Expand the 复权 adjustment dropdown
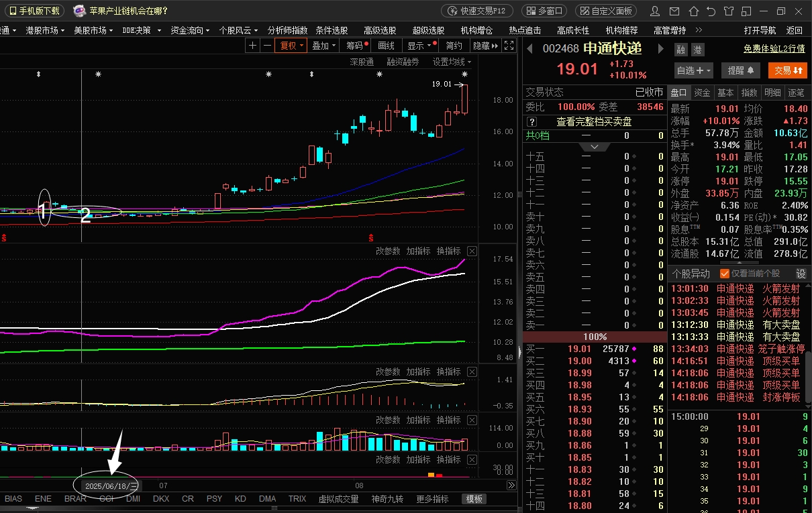The width and height of the screenshot is (812, 513). (292, 46)
